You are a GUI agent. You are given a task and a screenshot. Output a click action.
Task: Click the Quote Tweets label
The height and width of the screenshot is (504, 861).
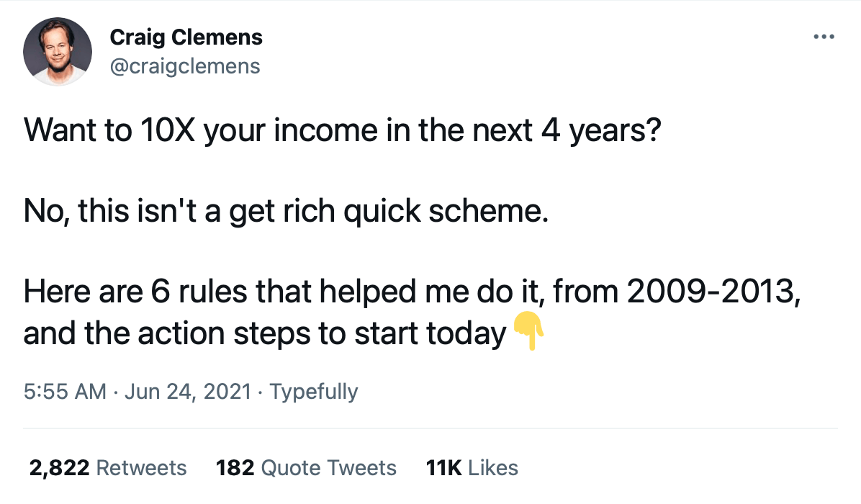328,468
